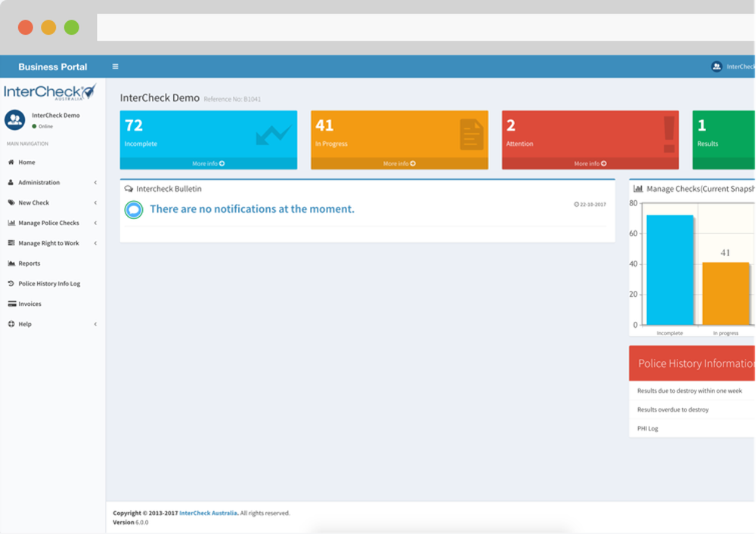The height and width of the screenshot is (534, 756).
Task: Click the Manage Police Checks chart icon
Action: tap(11, 223)
